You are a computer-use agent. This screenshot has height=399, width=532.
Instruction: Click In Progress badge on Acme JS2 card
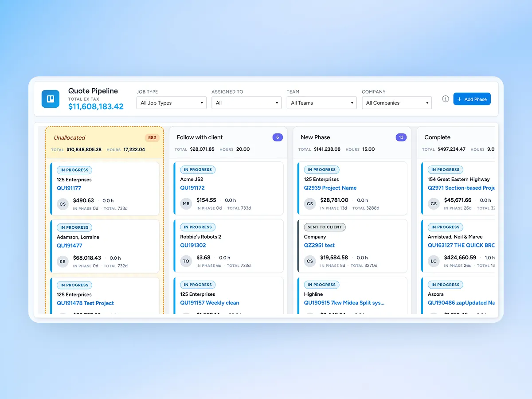coord(198,169)
